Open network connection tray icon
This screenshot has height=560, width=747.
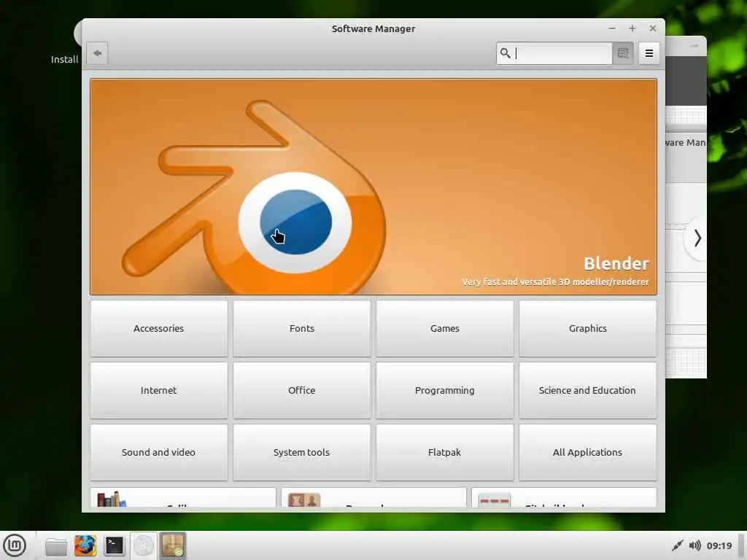[x=677, y=545]
